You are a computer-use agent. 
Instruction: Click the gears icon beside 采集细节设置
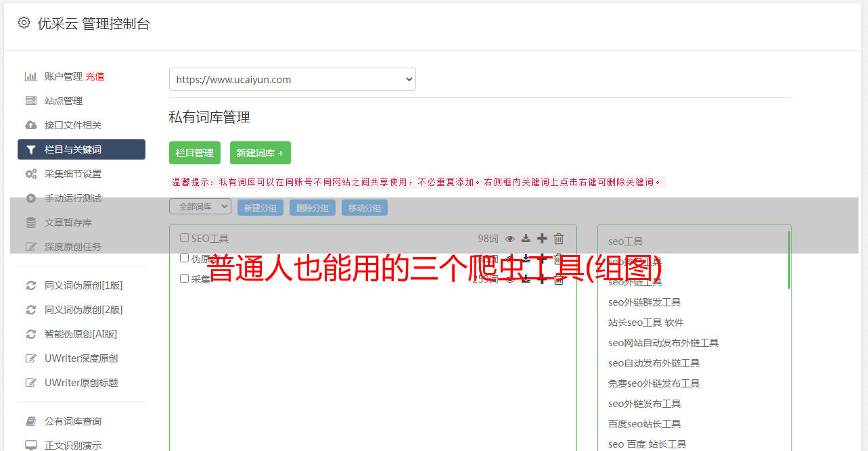tap(30, 174)
